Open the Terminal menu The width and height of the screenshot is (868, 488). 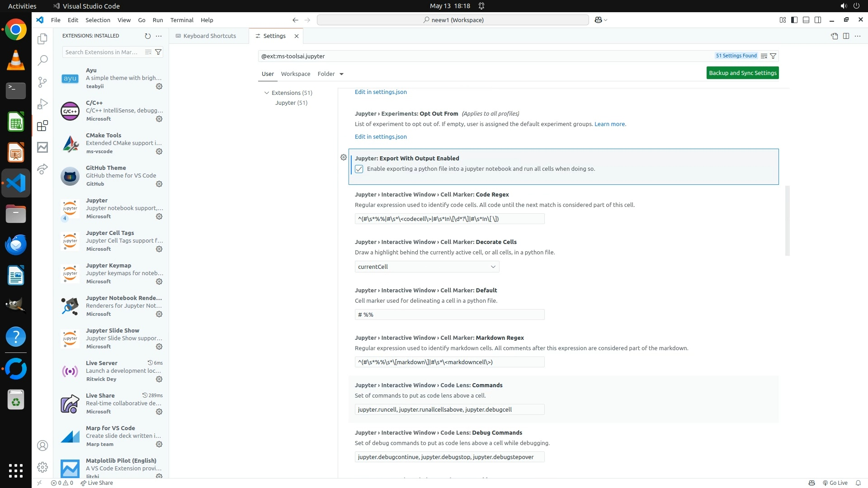(181, 20)
